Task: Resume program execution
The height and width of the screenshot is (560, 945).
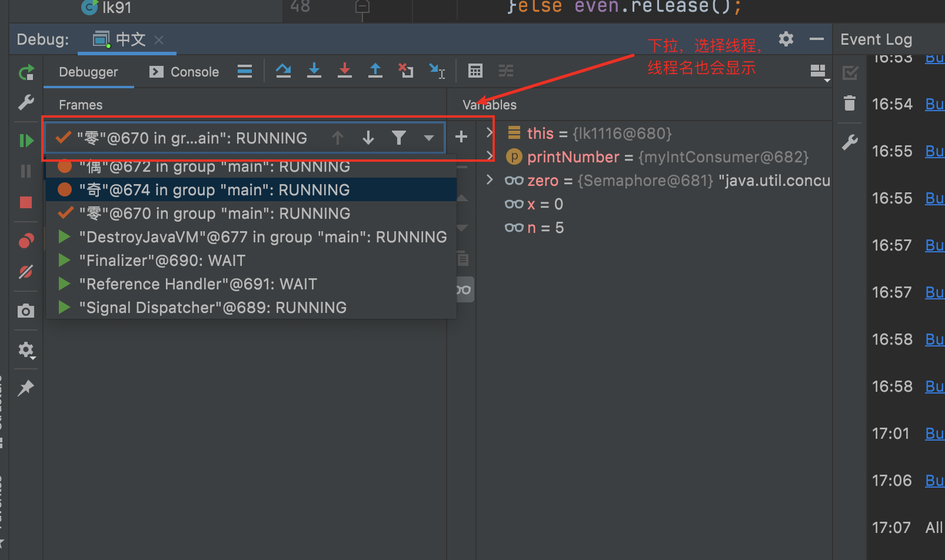Action: [x=26, y=141]
